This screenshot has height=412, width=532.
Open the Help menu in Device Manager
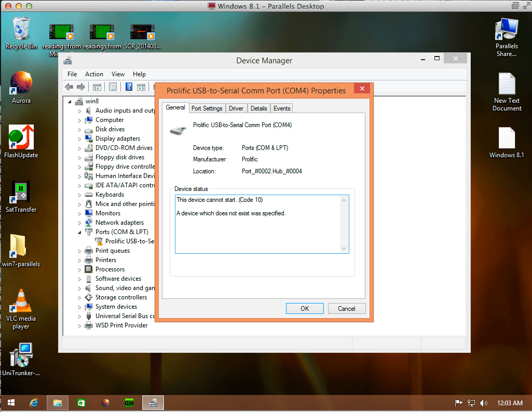point(139,74)
